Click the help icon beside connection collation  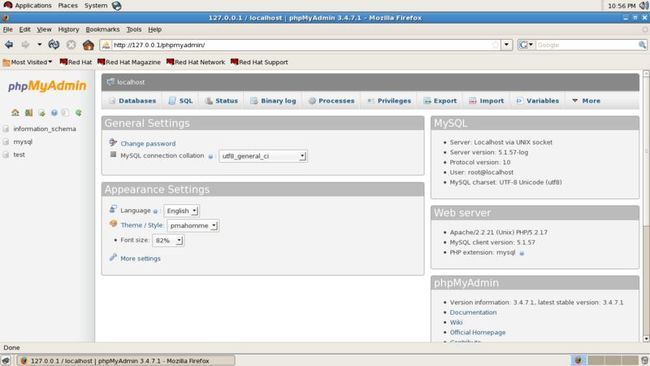pos(211,156)
